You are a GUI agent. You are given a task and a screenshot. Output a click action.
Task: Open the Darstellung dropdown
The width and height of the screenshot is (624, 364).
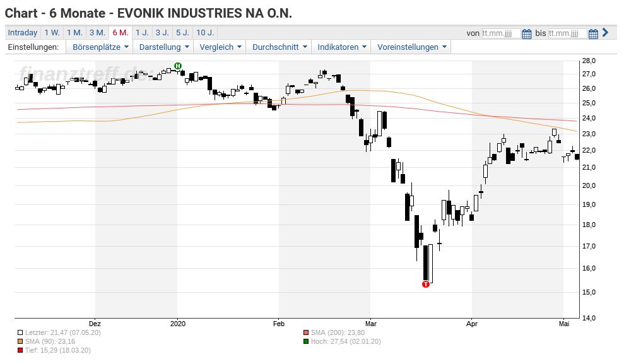coord(163,47)
